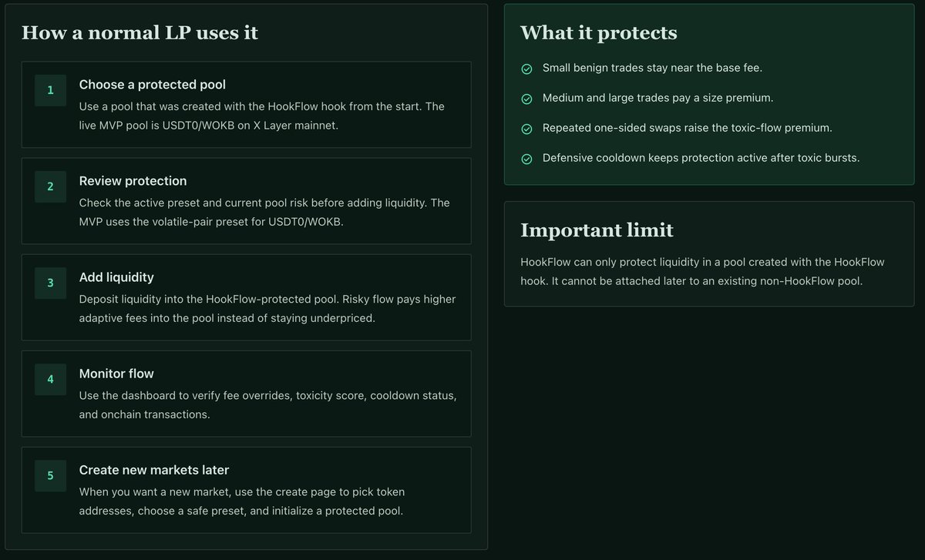The height and width of the screenshot is (560, 925).
Task: Click checkmark icon beside small benign trades
Action: (526, 69)
